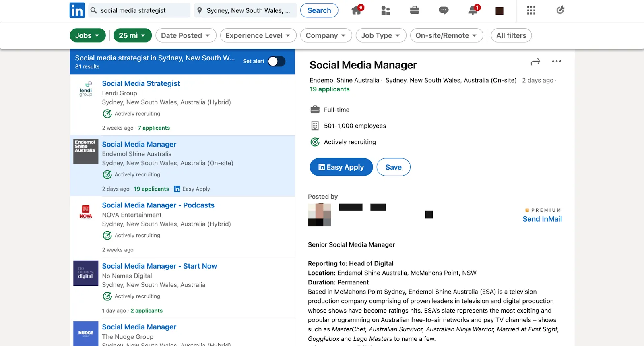Viewport: 644px width, 346px height.
Task: Open the 25 mi distance dropdown
Action: click(x=132, y=35)
